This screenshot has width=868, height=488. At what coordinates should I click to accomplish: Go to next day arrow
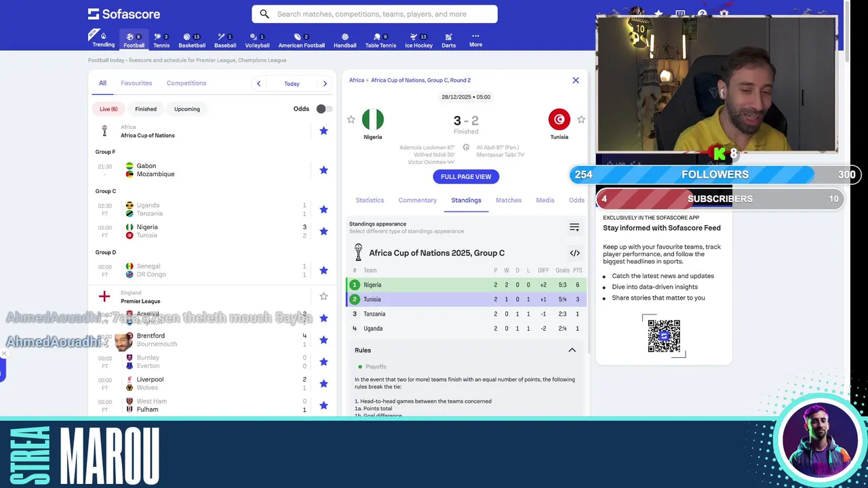click(x=325, y=83)
